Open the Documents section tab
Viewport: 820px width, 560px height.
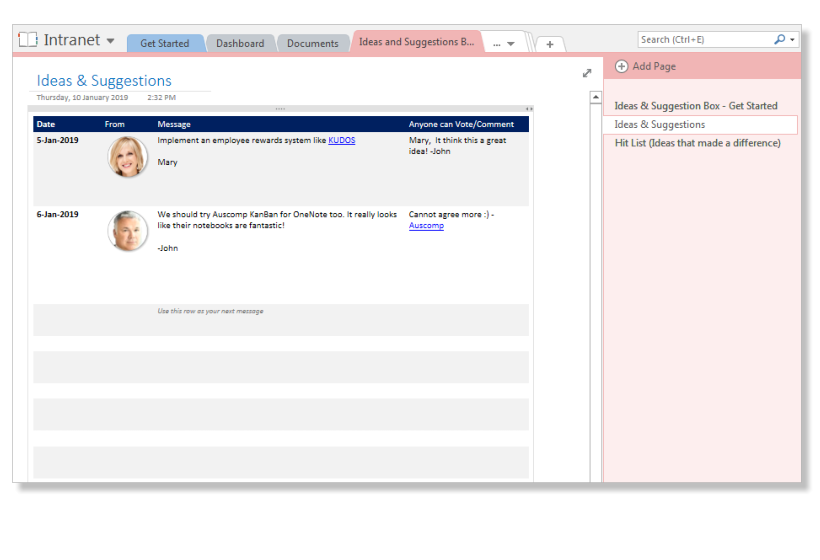pos(313,43)
